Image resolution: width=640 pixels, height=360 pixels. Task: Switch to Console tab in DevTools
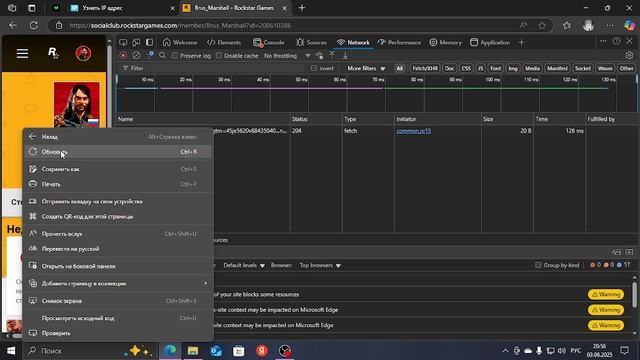pyautogui.click(x=269, y=42)
